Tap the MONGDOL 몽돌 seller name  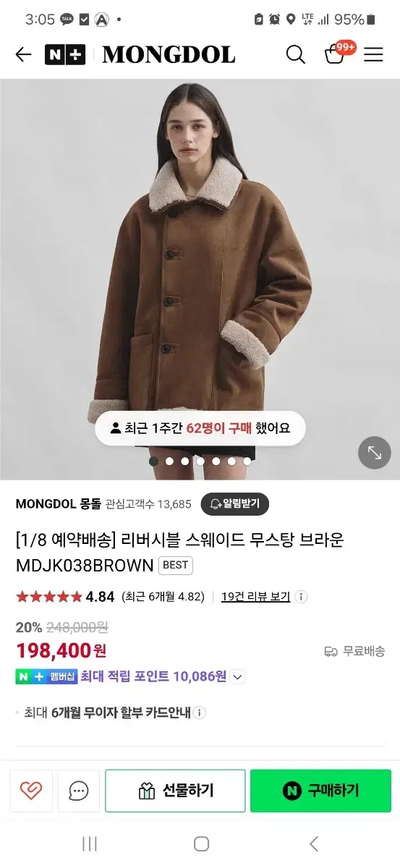tap(58, 503)
